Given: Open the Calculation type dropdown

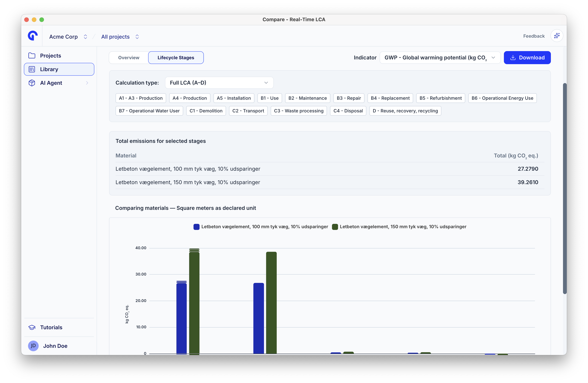Looking at the screenshot, I should 219,83.
